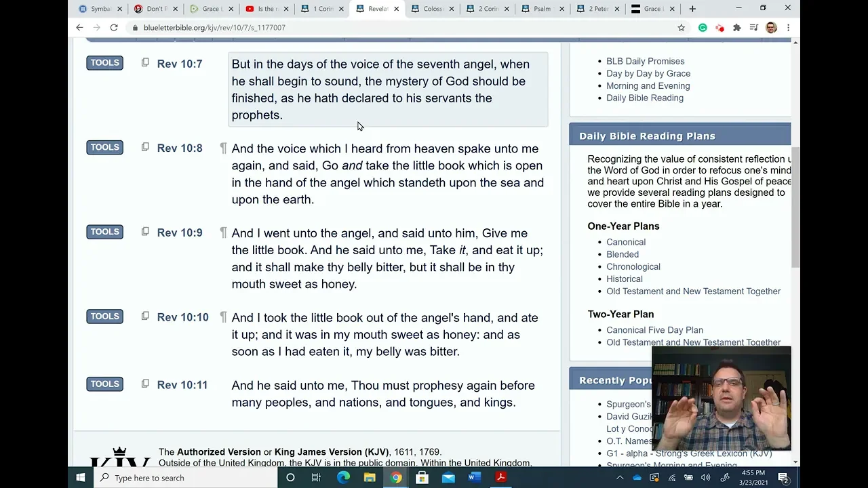Open the Chrome extensions puzzle icon

point(737,28)
